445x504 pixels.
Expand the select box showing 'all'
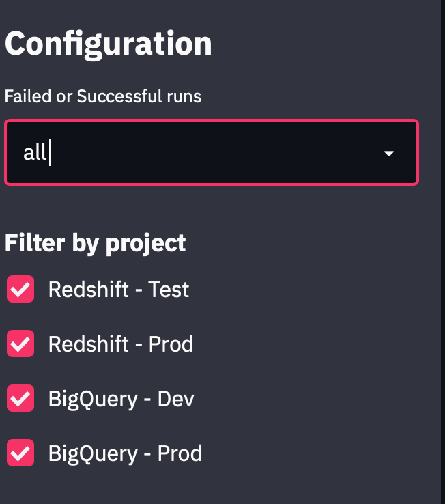pyautogui.click(x=212, y=153)
